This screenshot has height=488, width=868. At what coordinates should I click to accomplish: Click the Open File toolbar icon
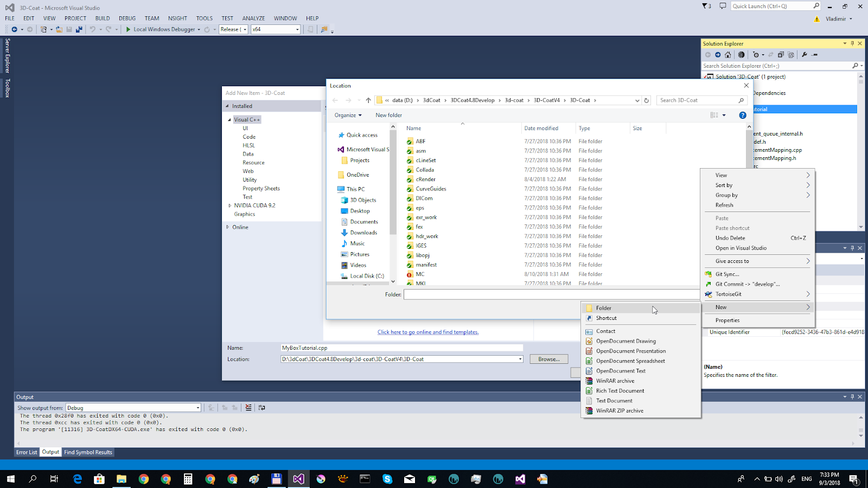pos(59,29)
